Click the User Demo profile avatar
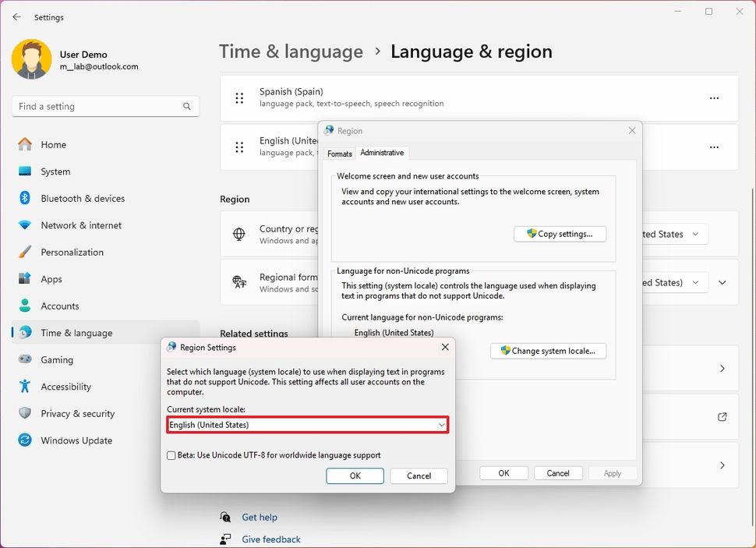This screenshot has height=548, width=756. pos(31,58)
